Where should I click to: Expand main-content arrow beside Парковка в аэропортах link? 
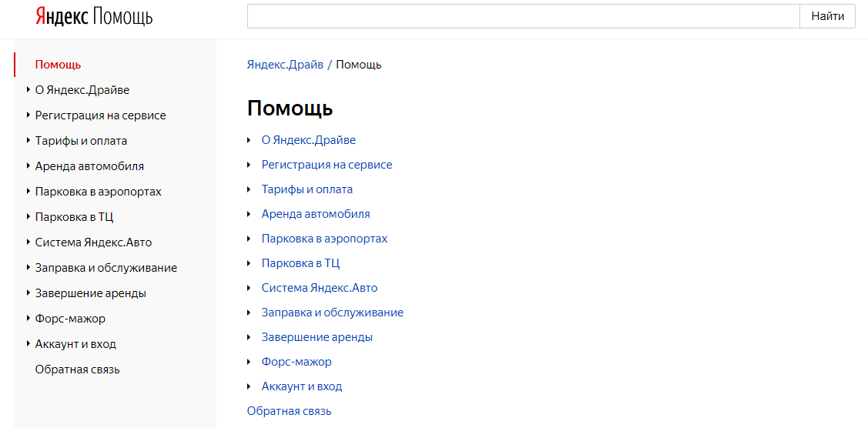click(250, 239)
